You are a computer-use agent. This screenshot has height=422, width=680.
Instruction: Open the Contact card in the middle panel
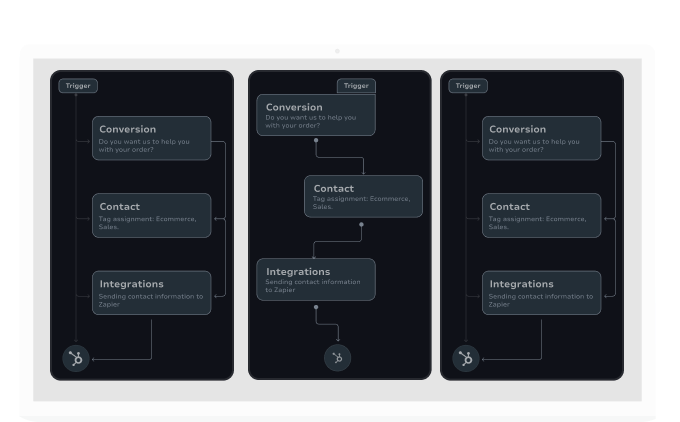(363, 196)
